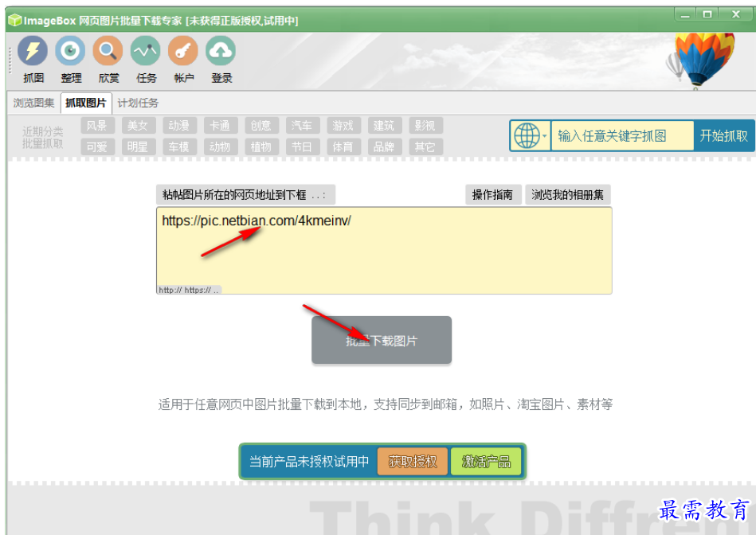Choose the 建筑 category
The width and height of the screenshot is (756, 535).
[384, 125]
